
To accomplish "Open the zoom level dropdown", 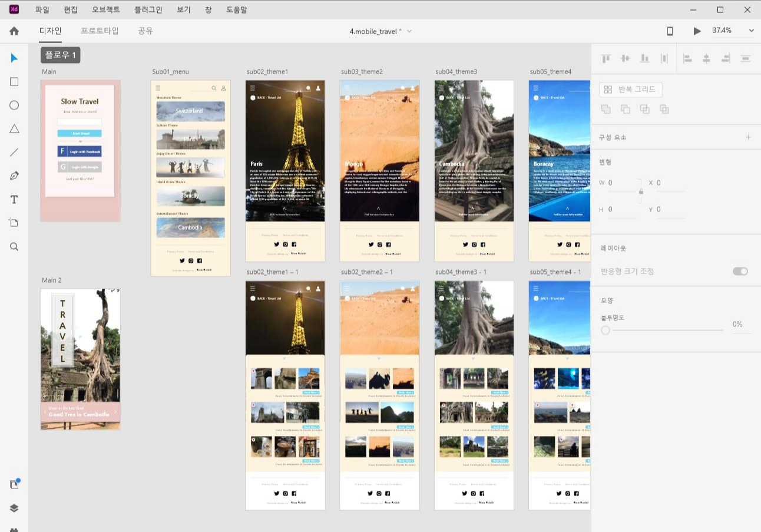I will click(751, 31).
